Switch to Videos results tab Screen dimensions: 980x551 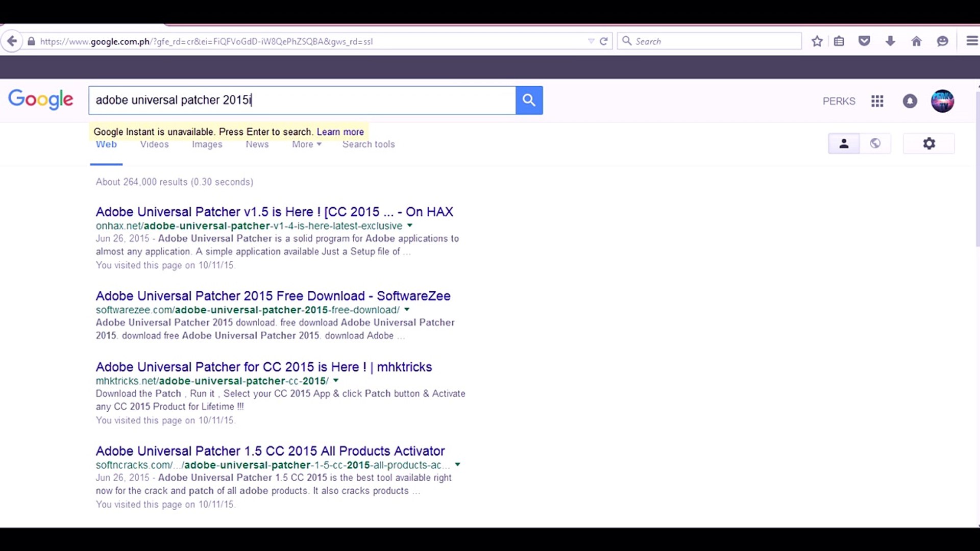pyautogui.click(x=154, y=144)
